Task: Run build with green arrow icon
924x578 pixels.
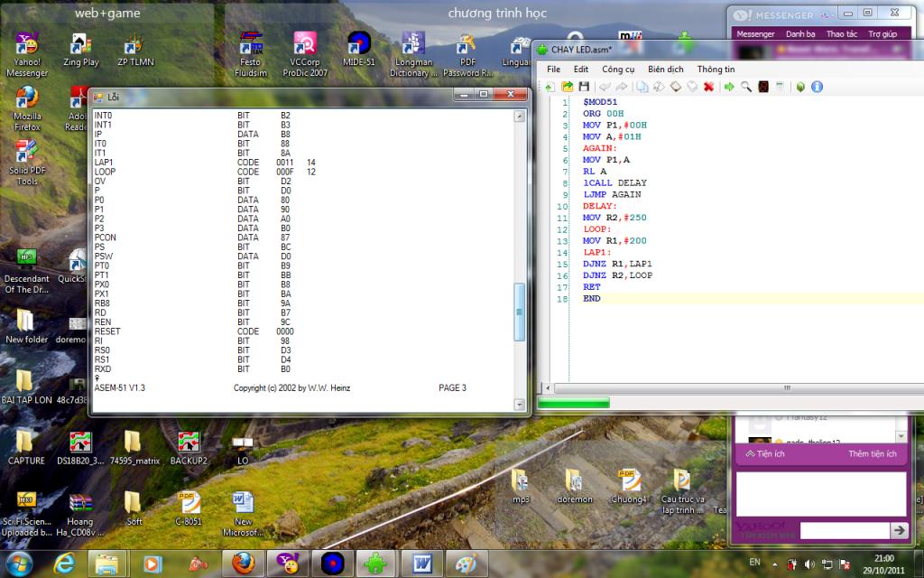Action: [x=729, y=87]
